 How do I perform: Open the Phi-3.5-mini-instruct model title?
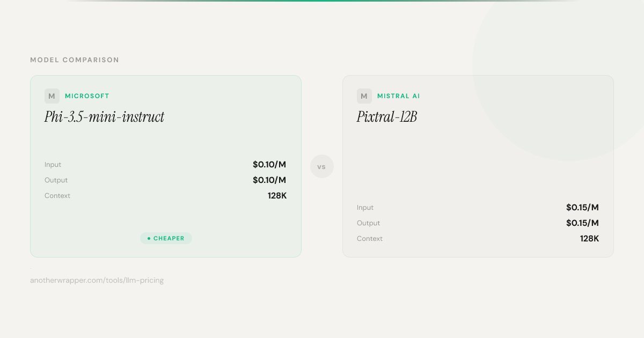pyautogui.click(x=104, y=117)
